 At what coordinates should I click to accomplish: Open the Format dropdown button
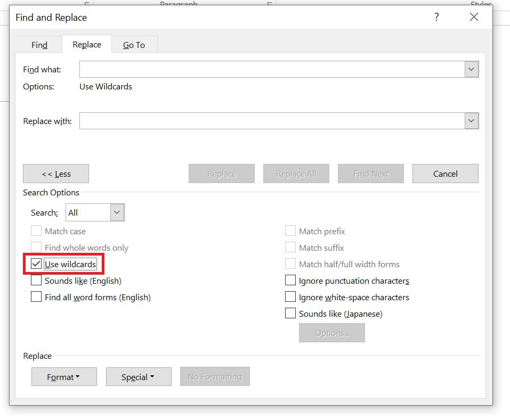click(64, 377)
